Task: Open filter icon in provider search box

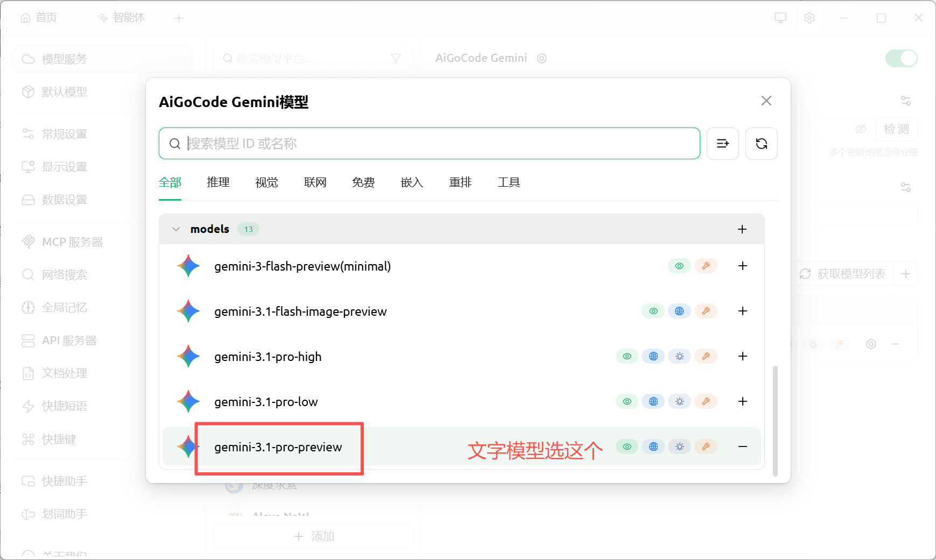Action: (396, 59)
